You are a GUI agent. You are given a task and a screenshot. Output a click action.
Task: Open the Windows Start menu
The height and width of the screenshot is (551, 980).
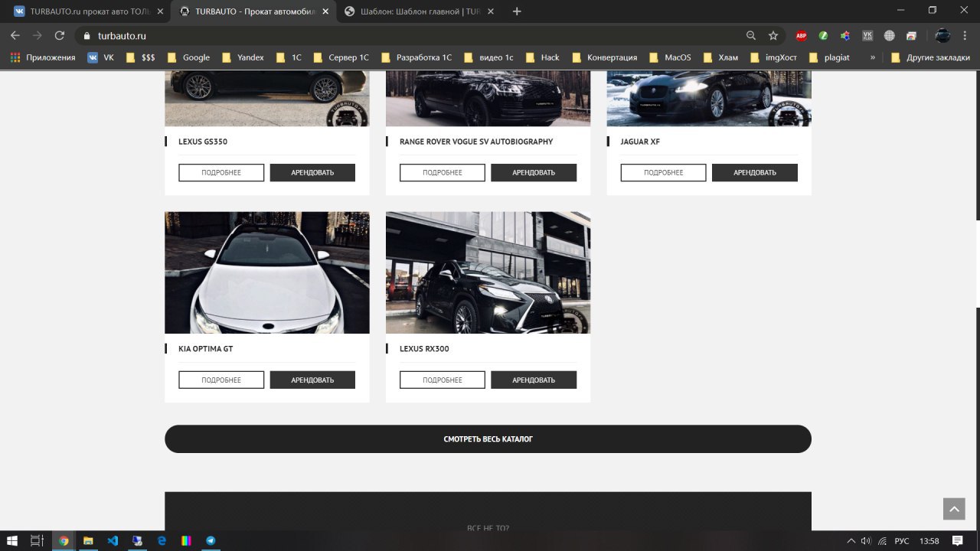click(13, 540)
